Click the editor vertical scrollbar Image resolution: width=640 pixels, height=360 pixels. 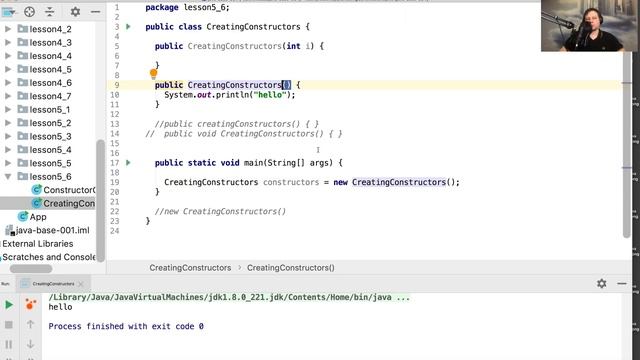pyautogui.click(x=627, y=145)
